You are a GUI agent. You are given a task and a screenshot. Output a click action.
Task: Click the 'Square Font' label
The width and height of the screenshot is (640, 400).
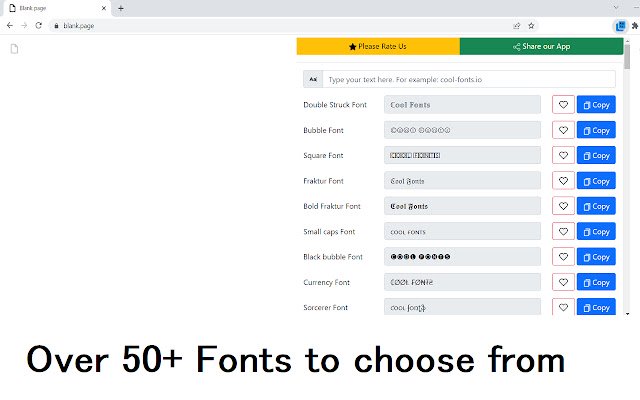click(x=323, y=156)
